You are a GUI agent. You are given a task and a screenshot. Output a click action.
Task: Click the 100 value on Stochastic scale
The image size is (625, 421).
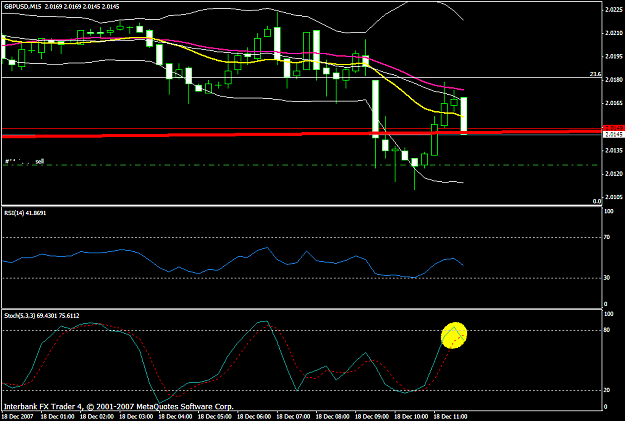609,314
